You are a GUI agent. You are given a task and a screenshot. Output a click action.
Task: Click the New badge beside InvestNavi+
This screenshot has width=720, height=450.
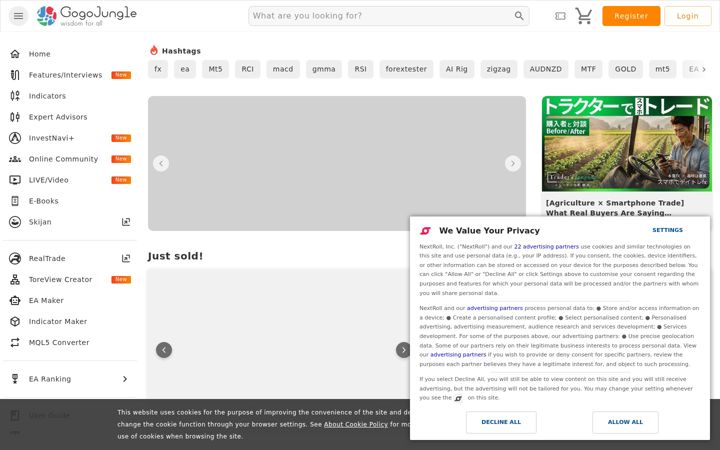tap(121, 138)
